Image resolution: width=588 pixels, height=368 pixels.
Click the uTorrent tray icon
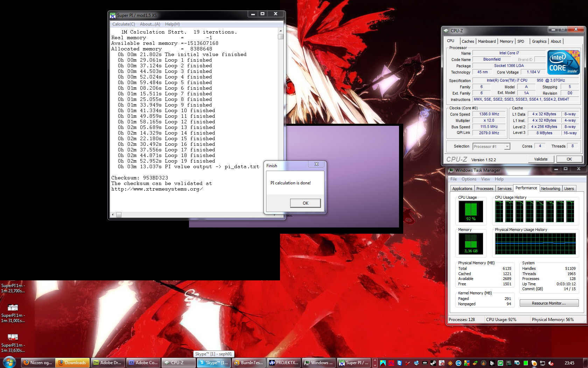point(500,363)
